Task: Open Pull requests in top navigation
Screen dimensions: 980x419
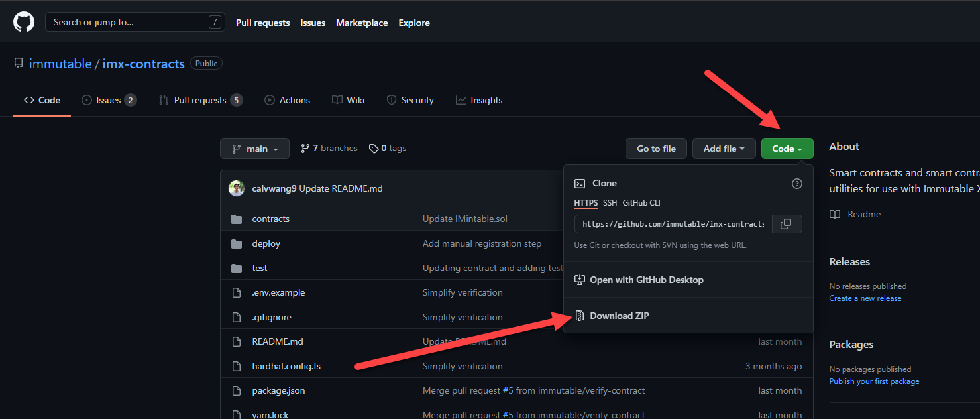Action: tap(263, 23)
